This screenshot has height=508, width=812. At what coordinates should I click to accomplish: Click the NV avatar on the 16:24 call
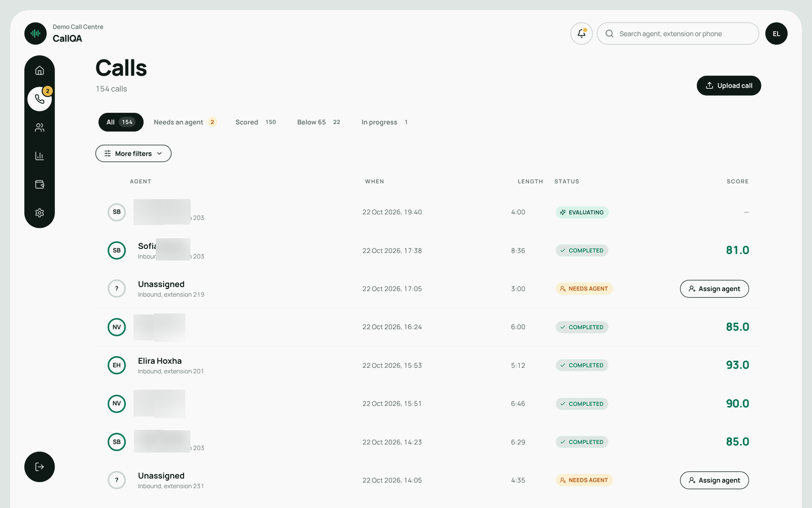117,327
